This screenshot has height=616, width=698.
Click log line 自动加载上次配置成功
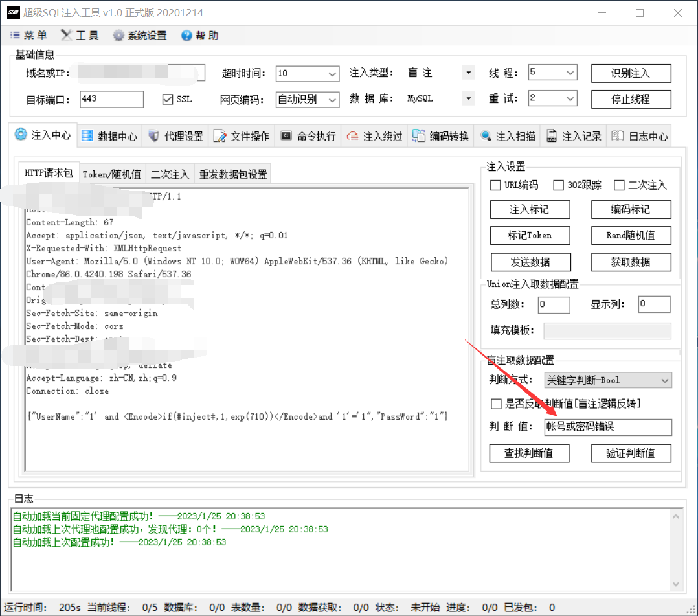click(x=119, y=543)
